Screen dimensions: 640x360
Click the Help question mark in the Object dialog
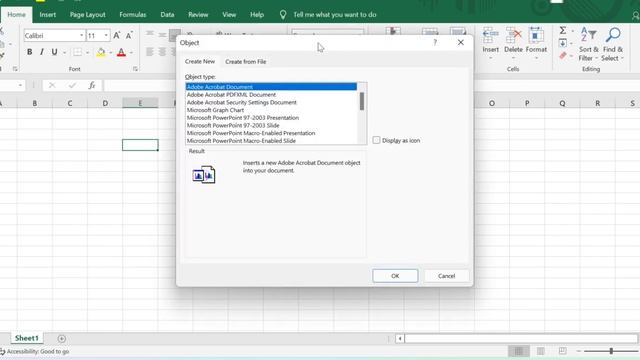pos(435,42)
